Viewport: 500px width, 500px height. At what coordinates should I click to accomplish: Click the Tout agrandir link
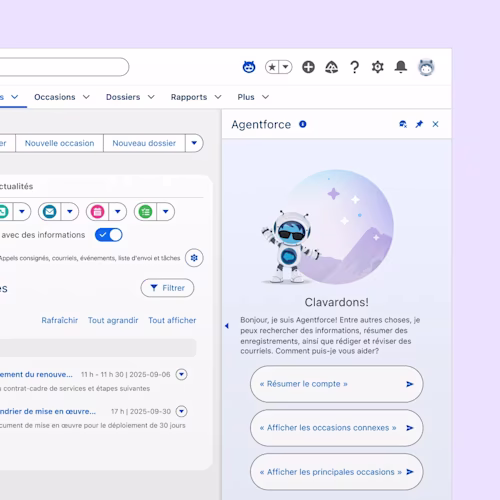coord(113,320)
